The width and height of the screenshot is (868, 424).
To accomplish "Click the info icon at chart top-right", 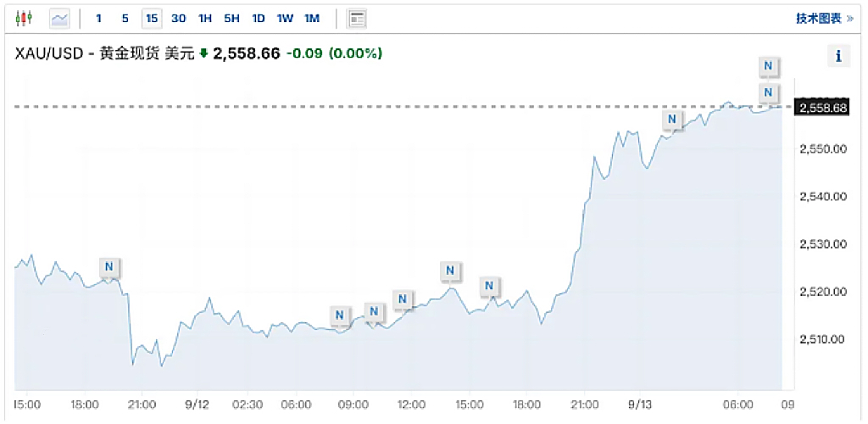I will pos(838,56).
